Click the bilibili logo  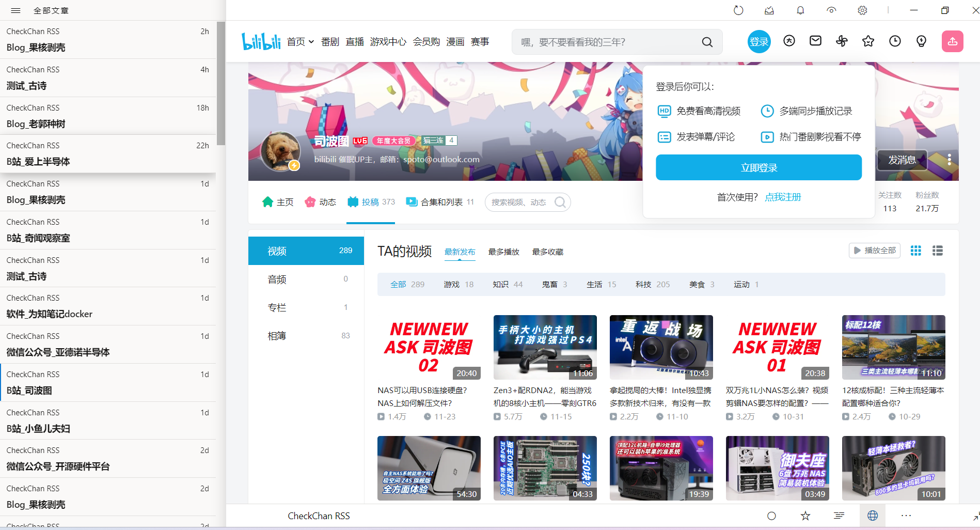point(261,41)
